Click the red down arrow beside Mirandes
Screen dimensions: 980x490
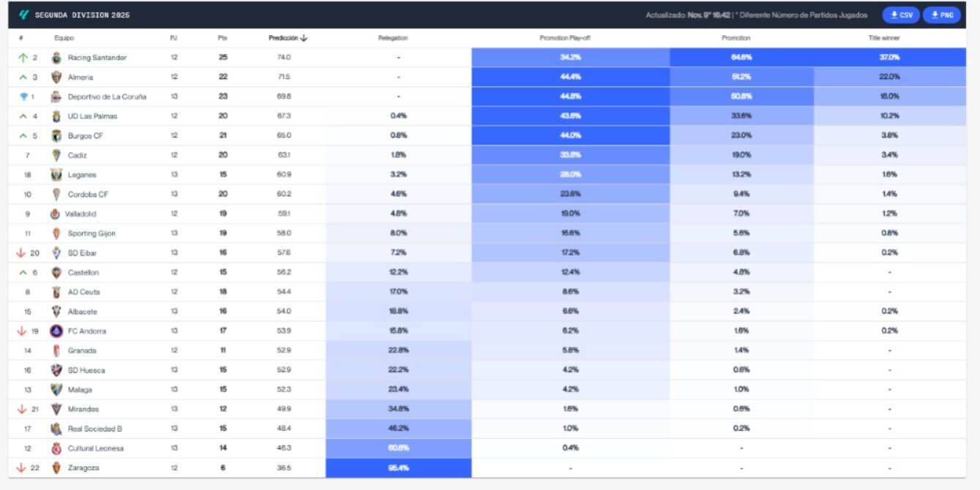(23, 409)
